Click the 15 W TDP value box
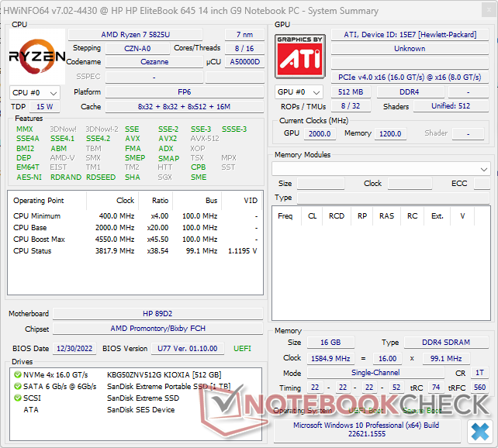This screenshot has width=498, height=448. (x=44, y=106)
